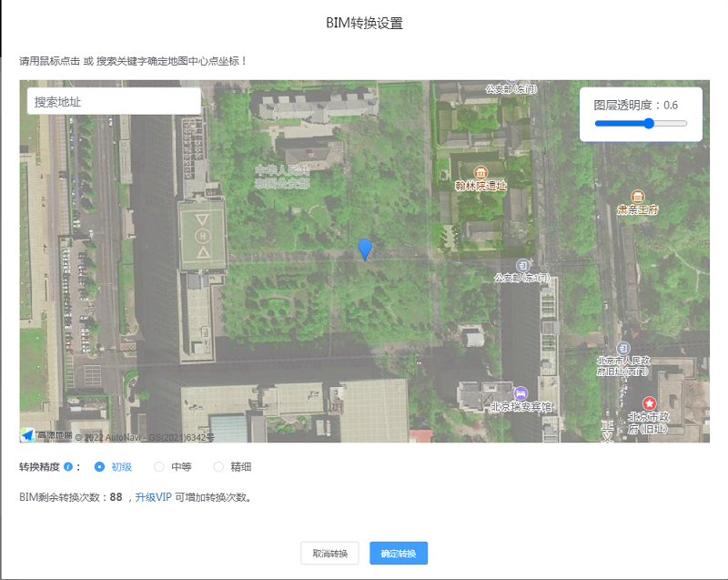Viewport: 728px width, 580px height.
Task: Click the 确定转换 button
Action: pyautogui.click(x=399, y=553)
